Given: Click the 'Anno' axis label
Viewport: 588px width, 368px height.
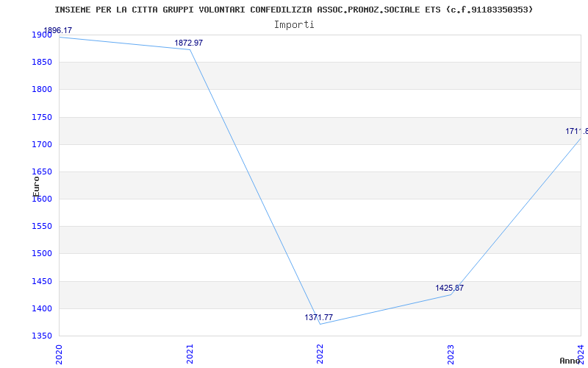Looking at the screenshot, I should (570, 361).
